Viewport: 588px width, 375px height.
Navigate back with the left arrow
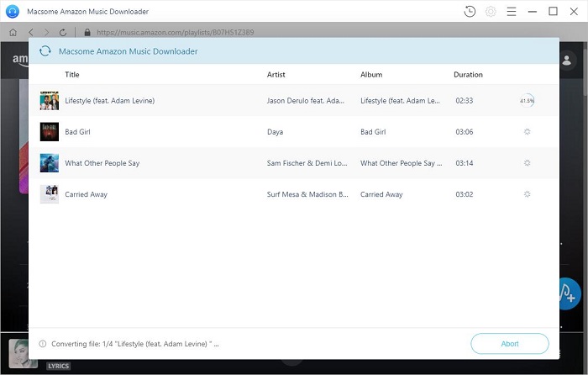click(31, 32)
